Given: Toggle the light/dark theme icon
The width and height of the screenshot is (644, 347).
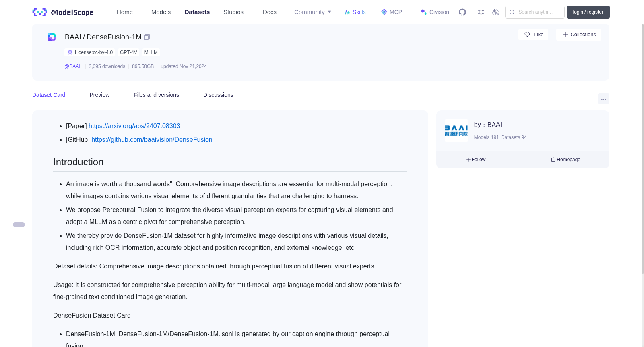Looking at the screenshot, I should click(x=481, y=12).
